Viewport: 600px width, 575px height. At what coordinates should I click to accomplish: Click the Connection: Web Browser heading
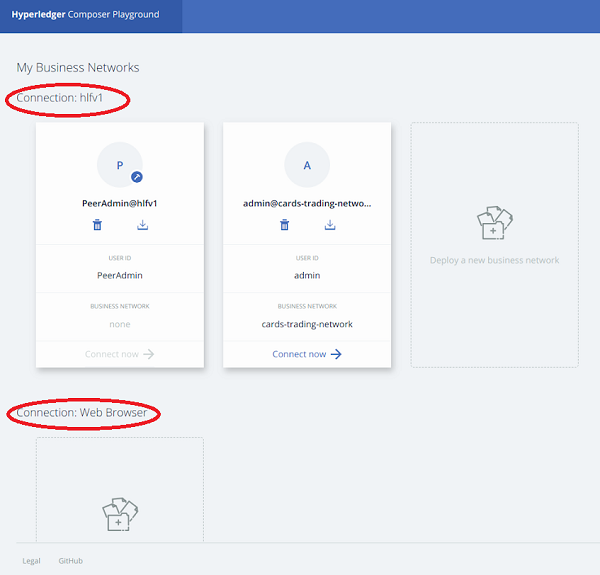point(82,412)
